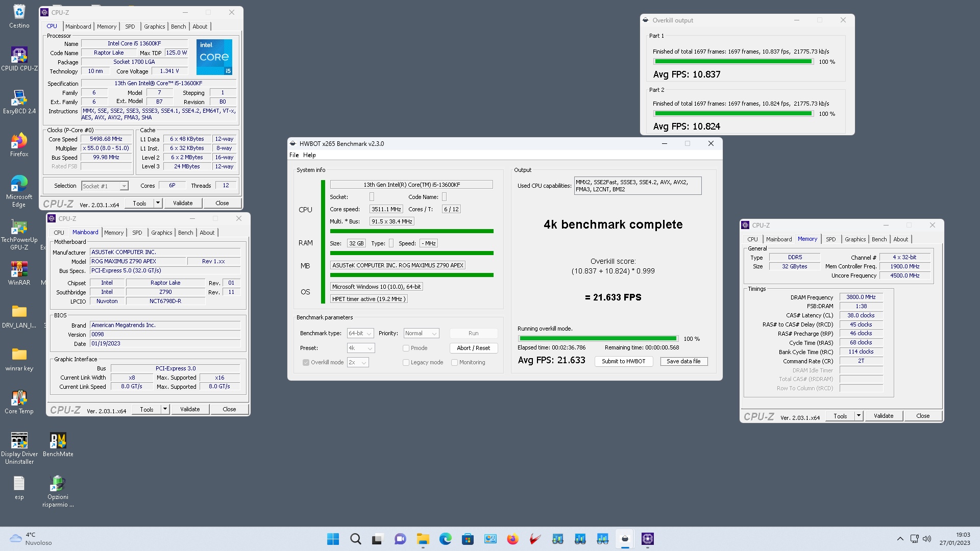The height and width of the screenshot is (551, 980).
Task: Expand Tools arrow in Mainboard CPU-Z window
Action: (x=165, y=409)
